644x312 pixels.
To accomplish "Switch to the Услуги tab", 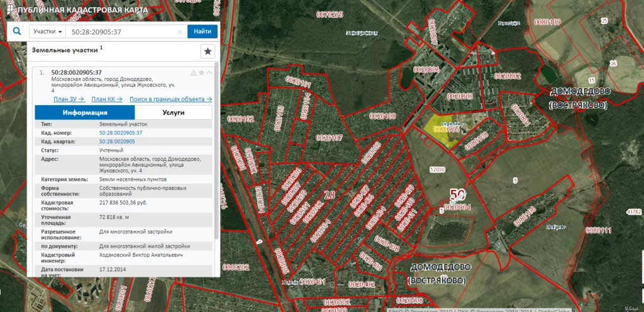I will pyautogui.click(x=173, y=113).
